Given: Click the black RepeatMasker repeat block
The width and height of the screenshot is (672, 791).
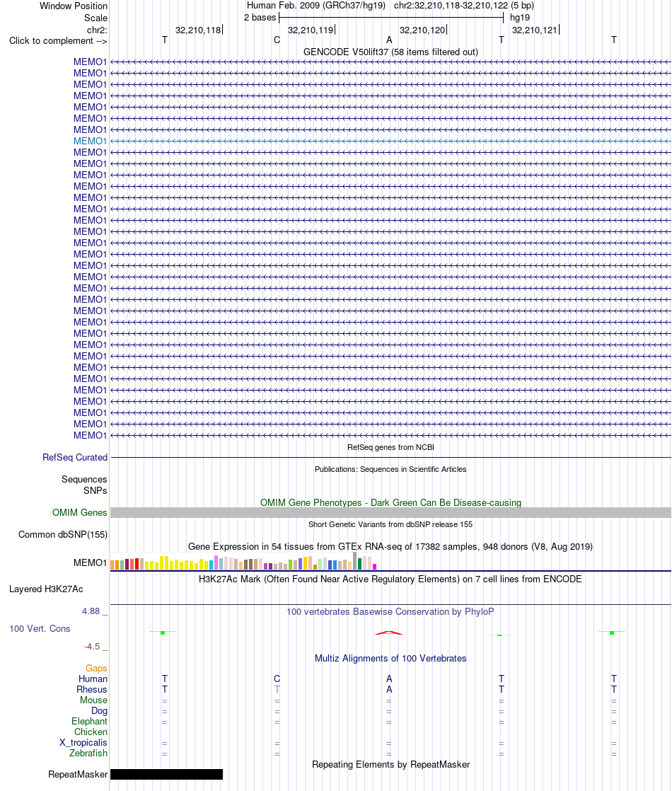Looking at the screenshot, I should (x=166, y=774).
